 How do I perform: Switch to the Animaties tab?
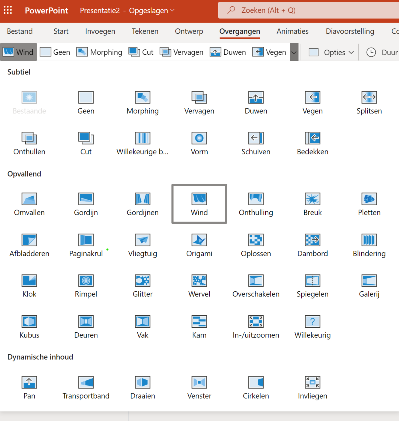292,31
